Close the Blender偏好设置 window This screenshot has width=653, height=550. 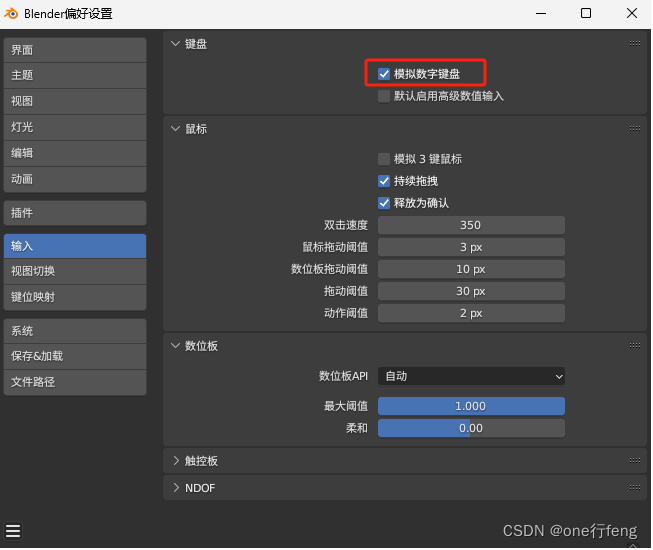[632, 13]
